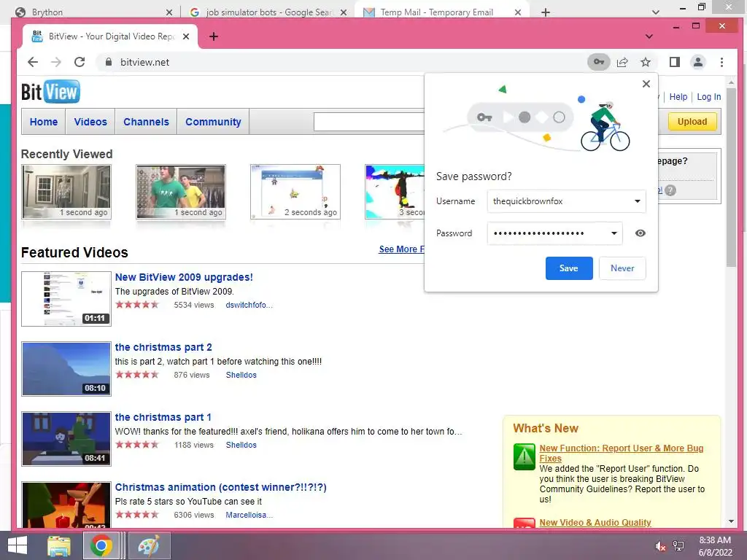Open the christmas part 2 title
The image size is (747, 560).
point(163,347)
